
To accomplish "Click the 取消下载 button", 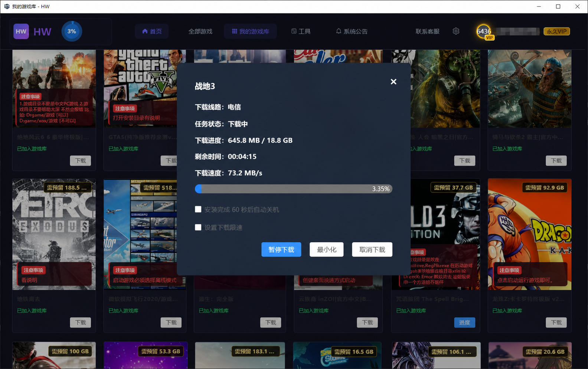I will tap(372, 249).
